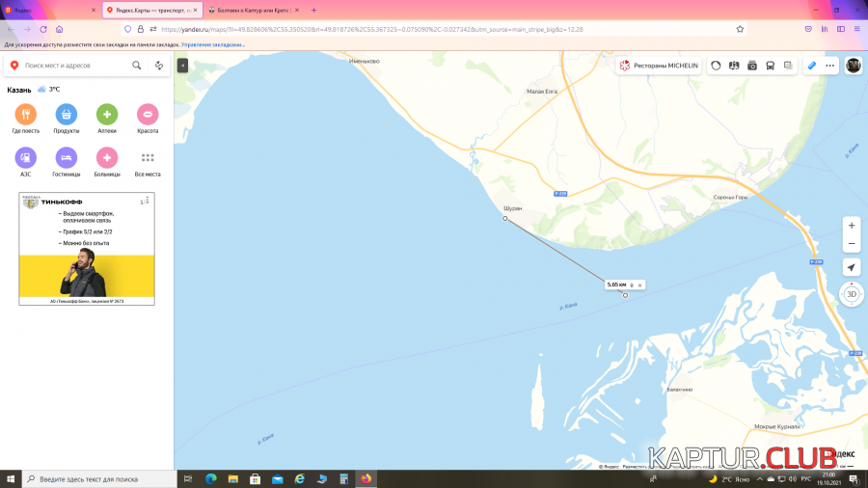Show Гостиницы (hotels) on the map

[x=67, y=158]
